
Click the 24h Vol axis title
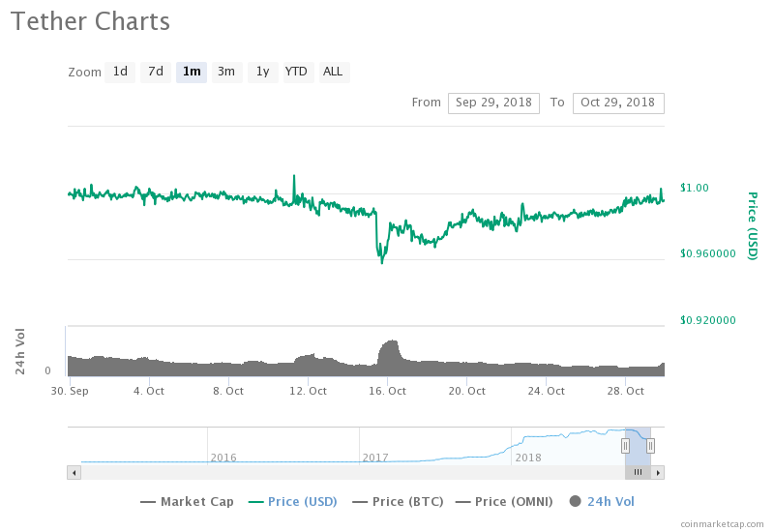[19, 351]
